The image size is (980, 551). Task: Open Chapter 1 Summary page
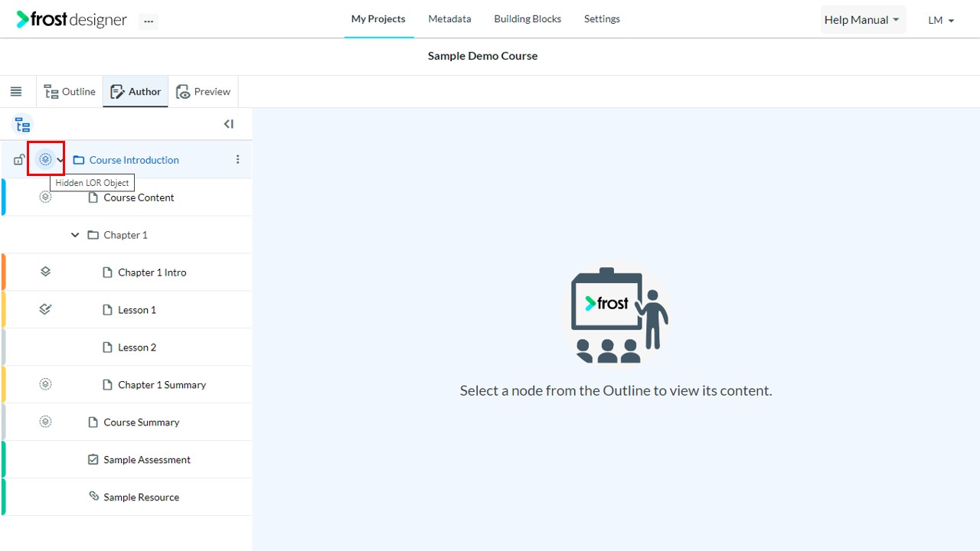coord(162,385)
